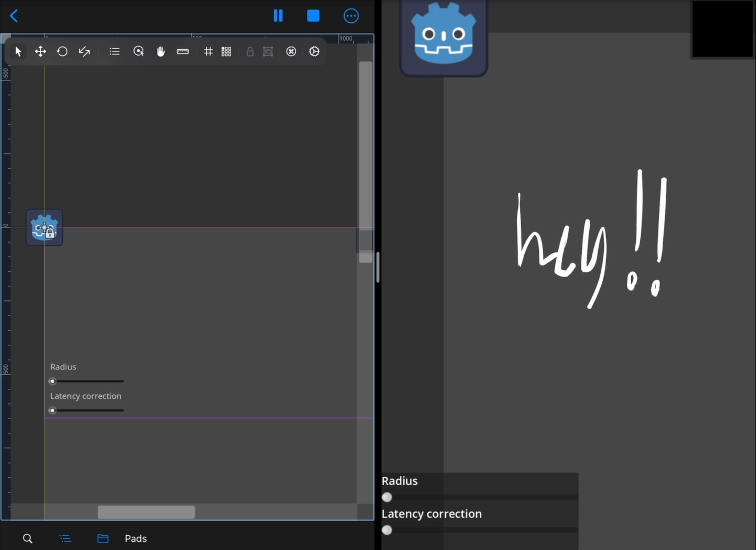756x550 pixels.
Task: Activate the Pan hand tool
Action: click(x=161, y=51)
